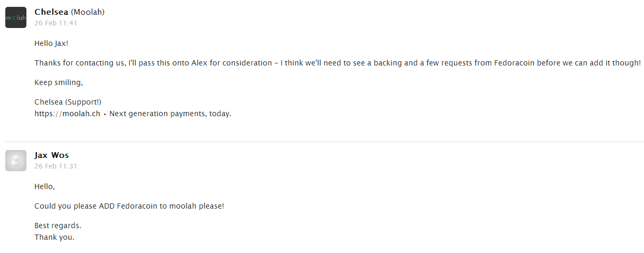Click the sender name Chelsea
The height and width of the screenshot is (253, 644).
point(51,12)
